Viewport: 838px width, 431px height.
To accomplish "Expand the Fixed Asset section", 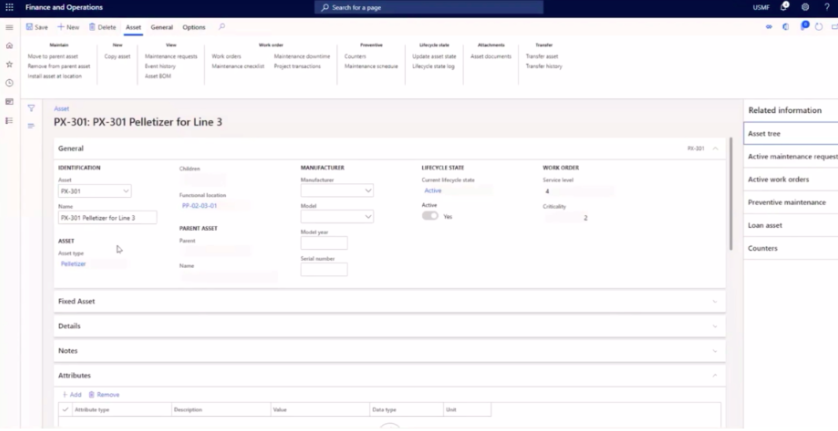I will (x=715, y=302).
